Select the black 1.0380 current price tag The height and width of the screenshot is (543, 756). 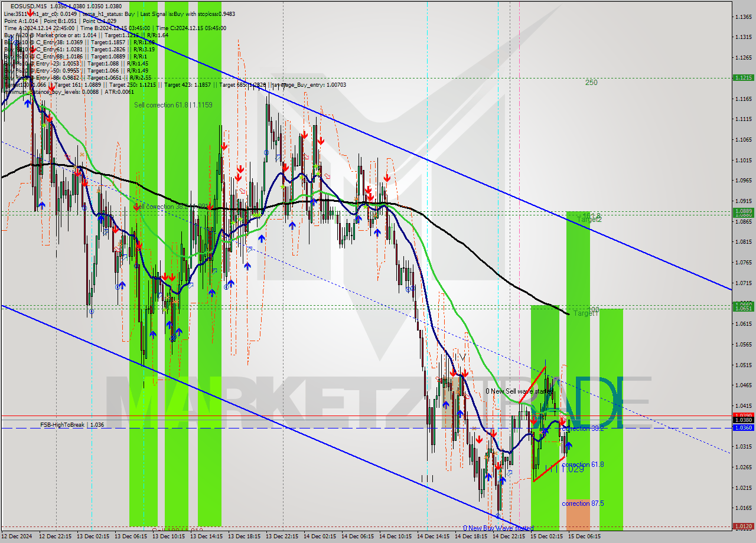pos(742,420)
